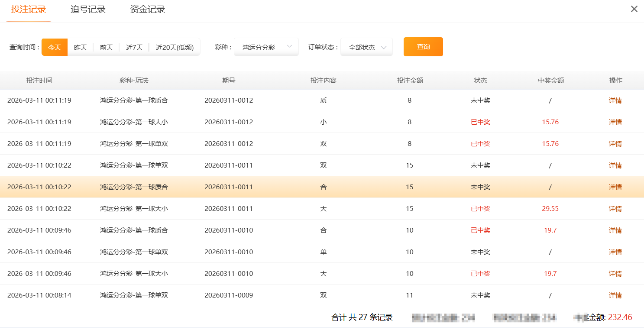Select the 昨天 time filter

(x=80, y=47)
